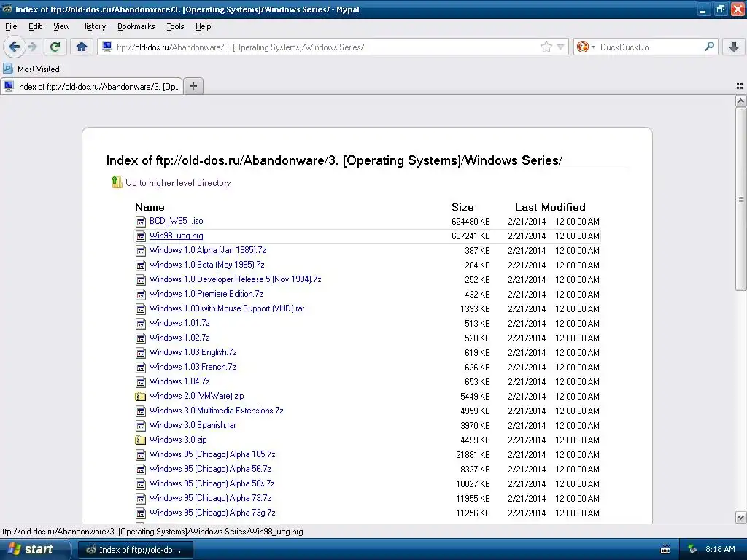Viewport: 747px width, 560px height.
Task: Click the Most Visited bookmark icon
Action: (8, 69)
